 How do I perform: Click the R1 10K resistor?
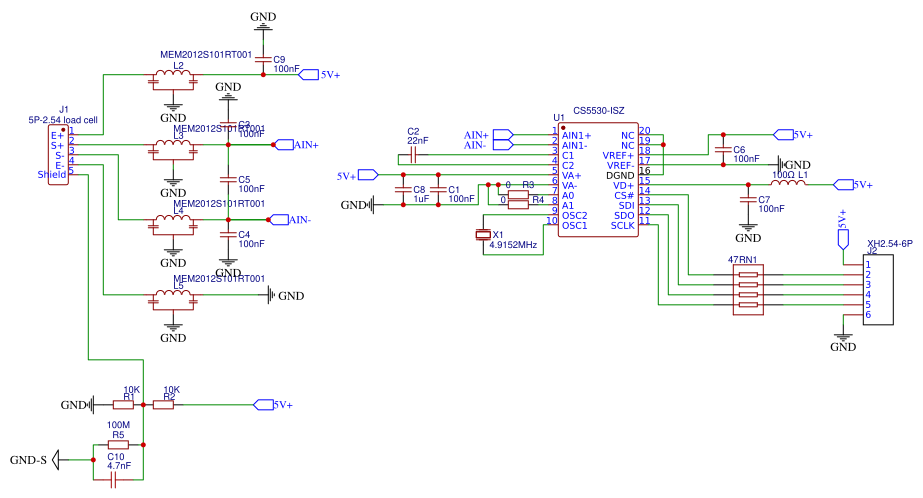(x=122, y=405)
